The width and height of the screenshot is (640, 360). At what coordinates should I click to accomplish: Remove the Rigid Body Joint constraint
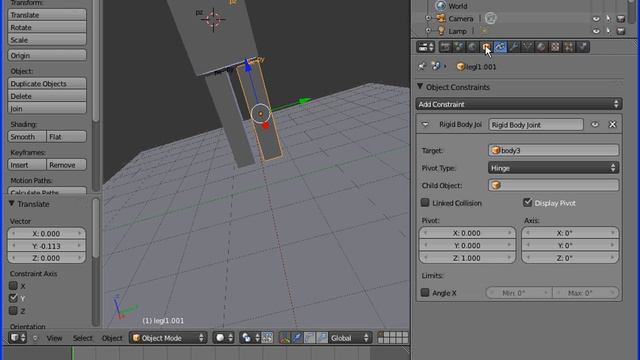(x=612, y=124)
